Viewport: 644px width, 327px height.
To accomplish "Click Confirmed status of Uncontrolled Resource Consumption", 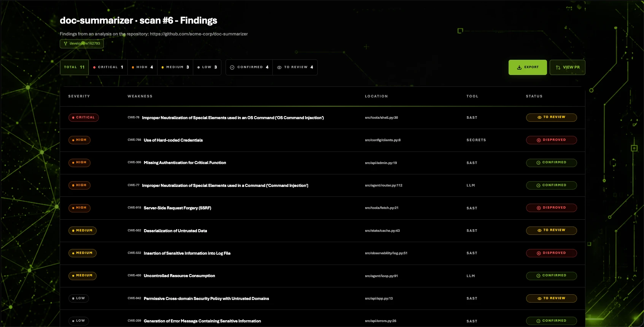I will pos(551,276).
